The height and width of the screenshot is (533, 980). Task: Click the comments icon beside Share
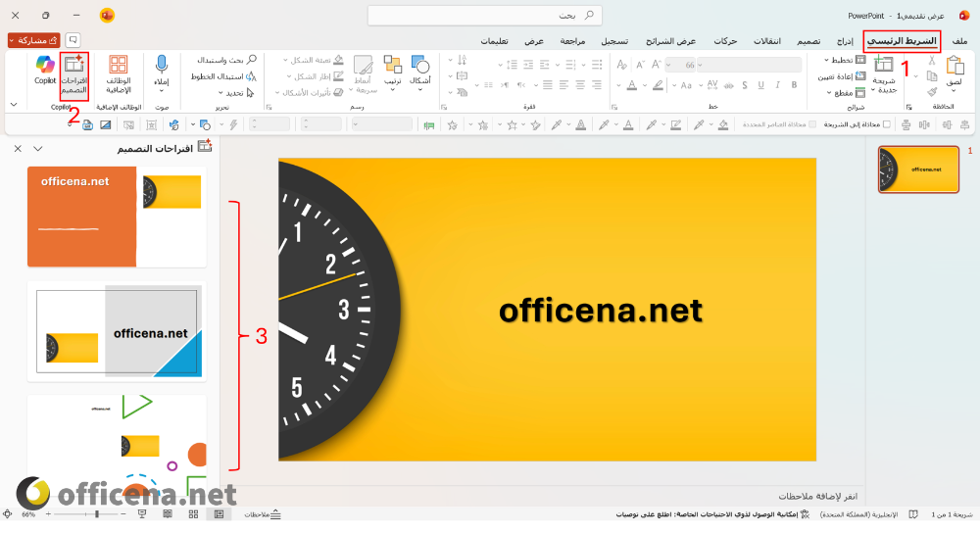(x=73, y=40)
